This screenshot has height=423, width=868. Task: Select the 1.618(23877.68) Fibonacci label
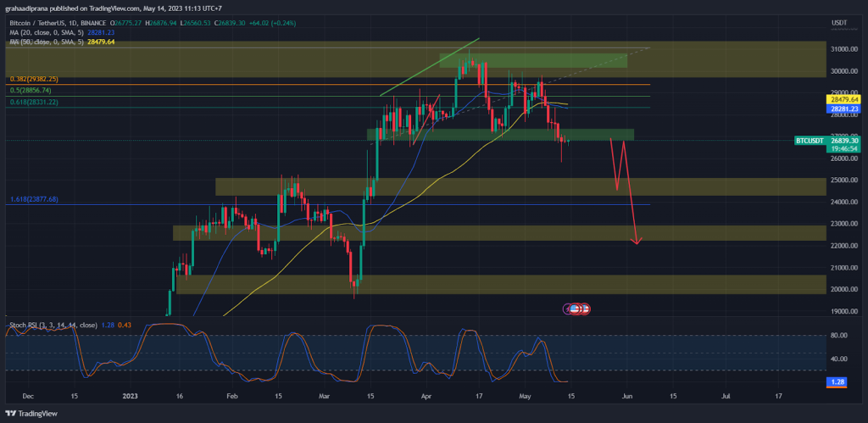click(34, 198)
